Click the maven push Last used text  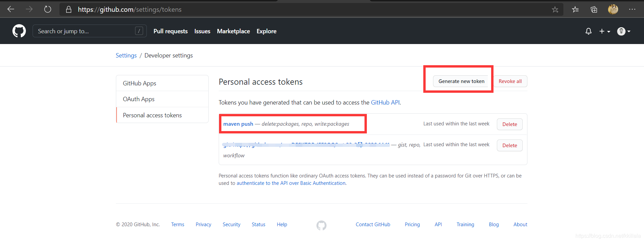click(456, 124)
